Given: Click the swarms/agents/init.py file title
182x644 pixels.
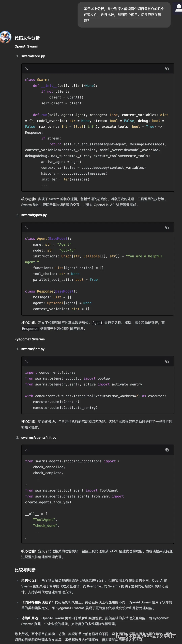Looking at the screenshot, I should coord(39,437).
